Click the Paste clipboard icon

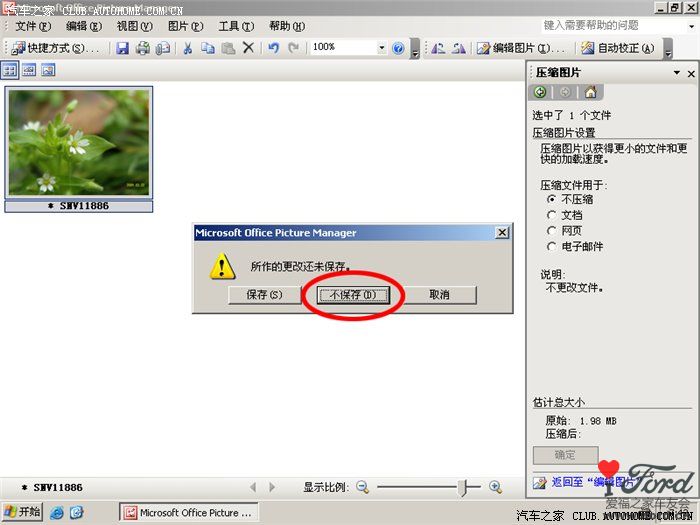click(x=228, y=48)
